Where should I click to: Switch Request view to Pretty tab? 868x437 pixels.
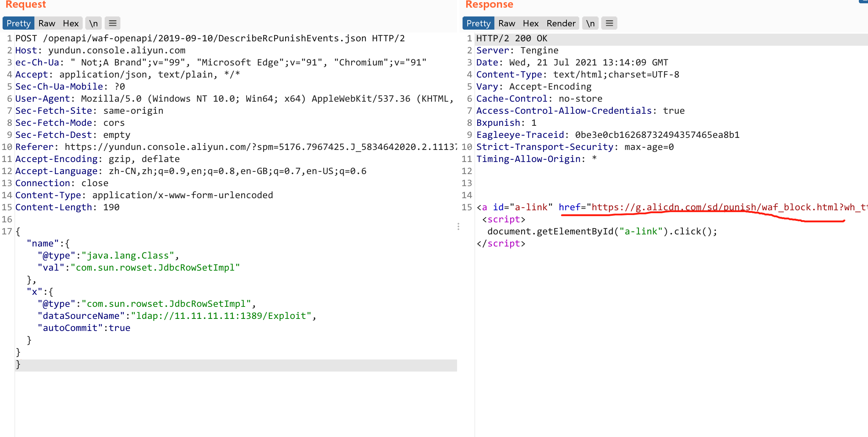coord(18,23)
